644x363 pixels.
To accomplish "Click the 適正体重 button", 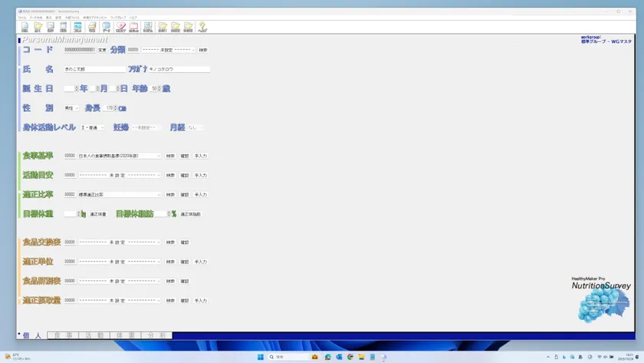I will click(x=98, y=214).
